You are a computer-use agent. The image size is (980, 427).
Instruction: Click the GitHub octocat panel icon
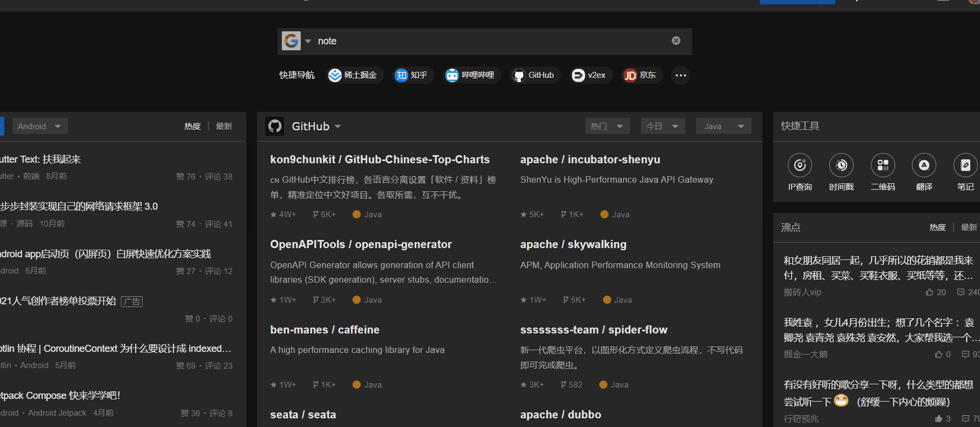275,126
